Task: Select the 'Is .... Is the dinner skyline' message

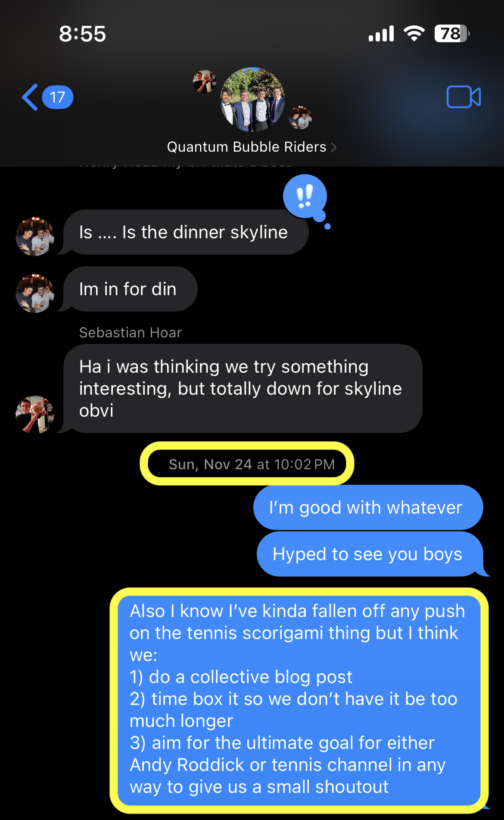Action: tap(186, 232)
